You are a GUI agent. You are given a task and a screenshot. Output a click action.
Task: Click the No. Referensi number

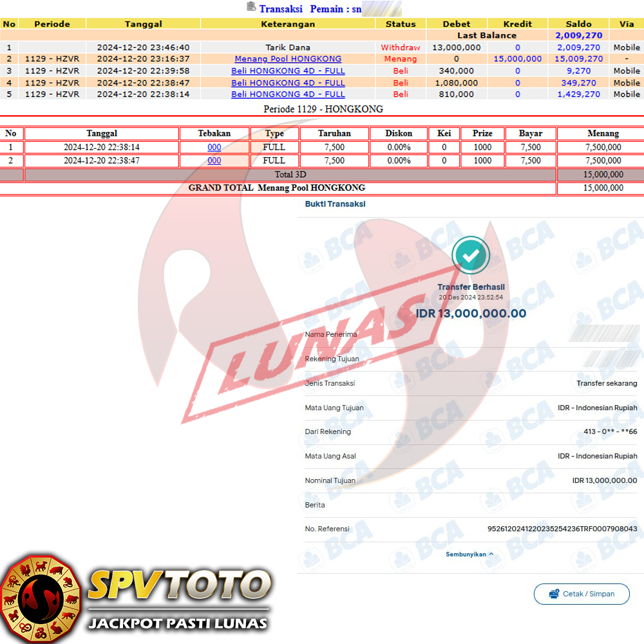point(562,529)
